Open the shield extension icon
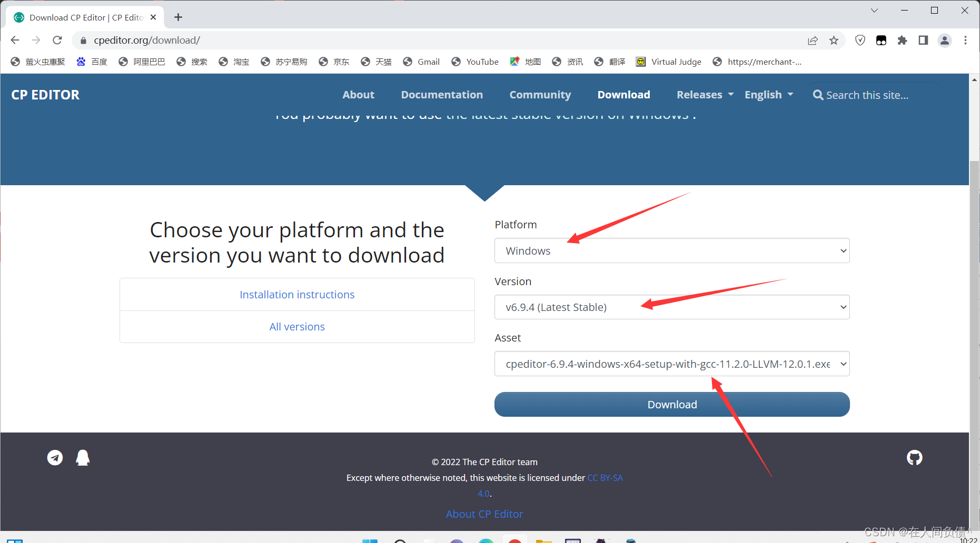Image resolution: width=980 pixels, height=543 pixels. pyautogui.click(x=860, y=41)
